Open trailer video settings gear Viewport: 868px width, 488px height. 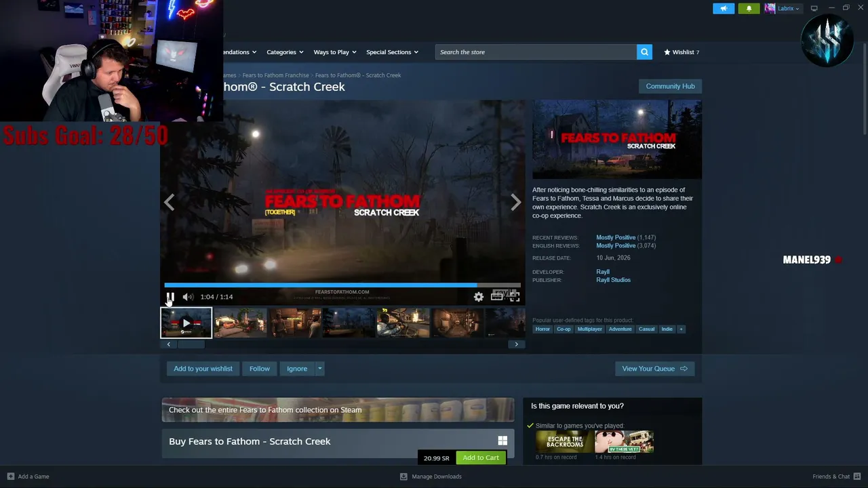click(479, 297)
